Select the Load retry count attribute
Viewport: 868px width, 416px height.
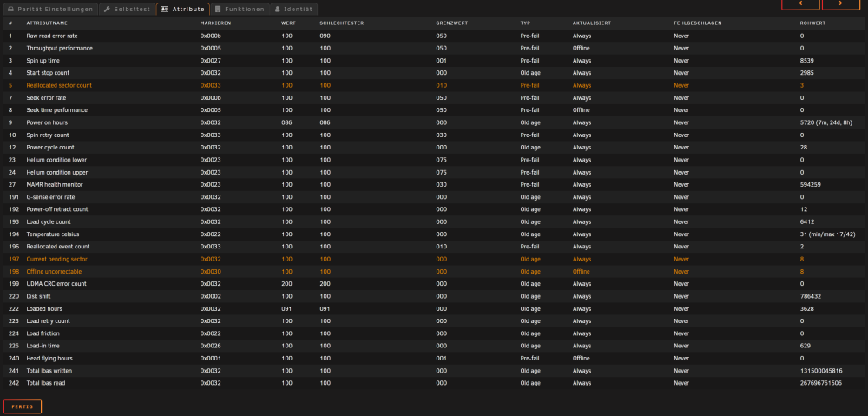(48, 321)
